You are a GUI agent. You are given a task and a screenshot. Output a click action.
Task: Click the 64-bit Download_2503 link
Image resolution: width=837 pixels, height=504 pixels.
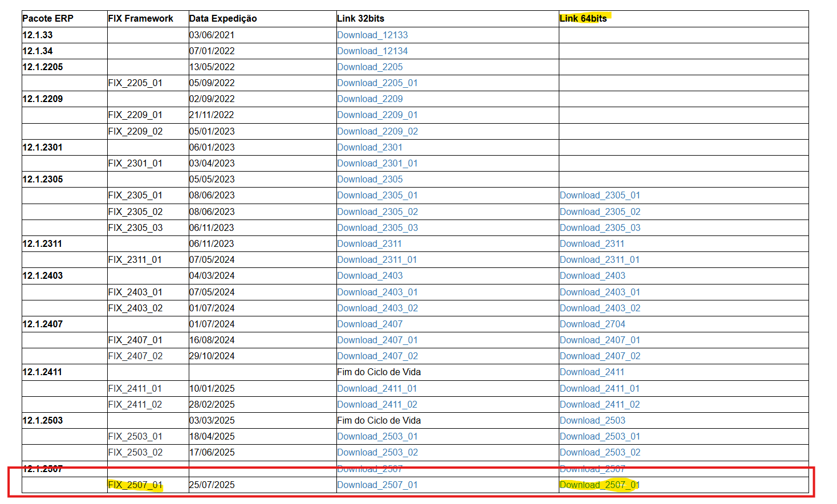coord(592,420)
